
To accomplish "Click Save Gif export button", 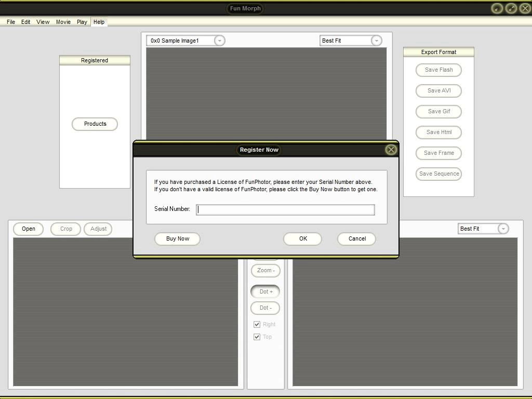I will pyautogui.click(x=438, y=111).
